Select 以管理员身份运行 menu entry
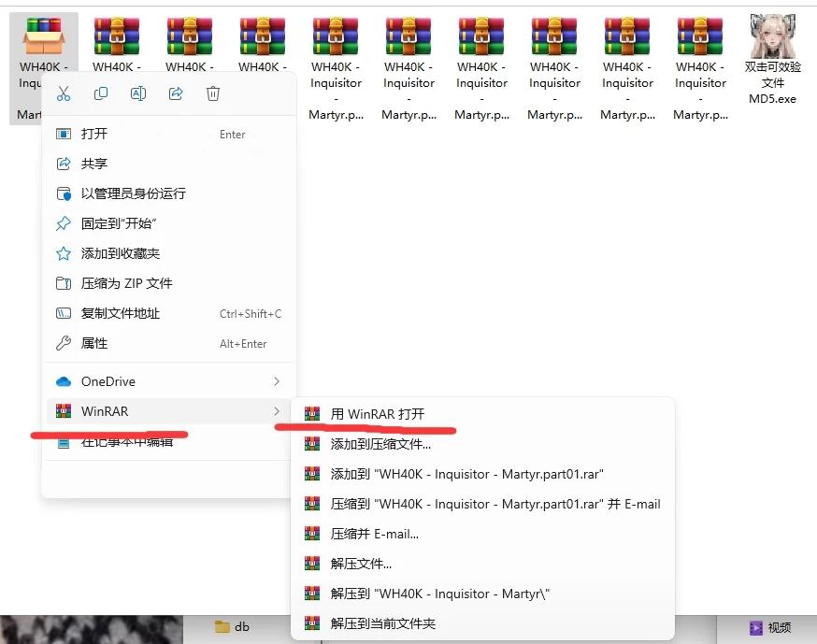This screenshot has height=644, width=817. point(131,193)
